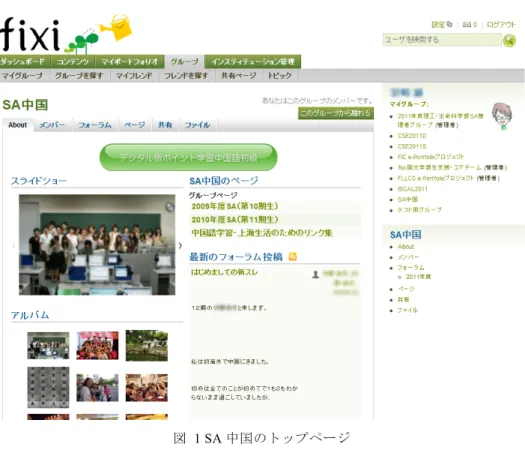Click このグループから離れる button

pyautogui.click(x=336, y=113)
